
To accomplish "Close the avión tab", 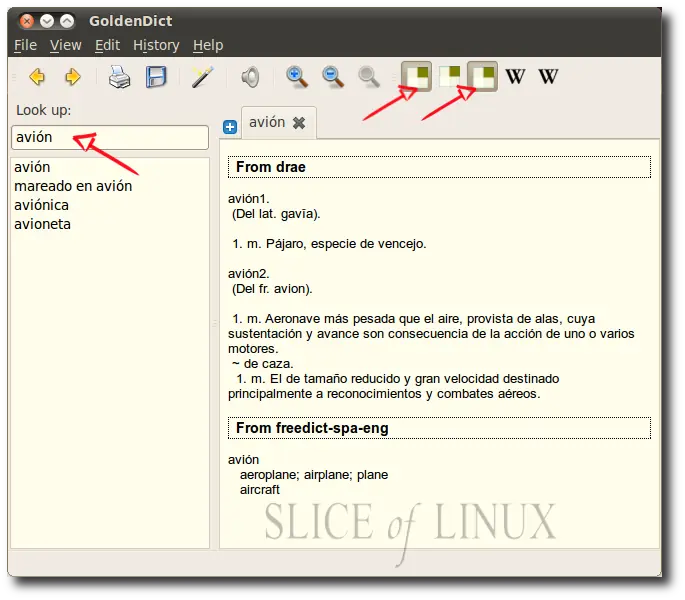I will pos(299,123).
